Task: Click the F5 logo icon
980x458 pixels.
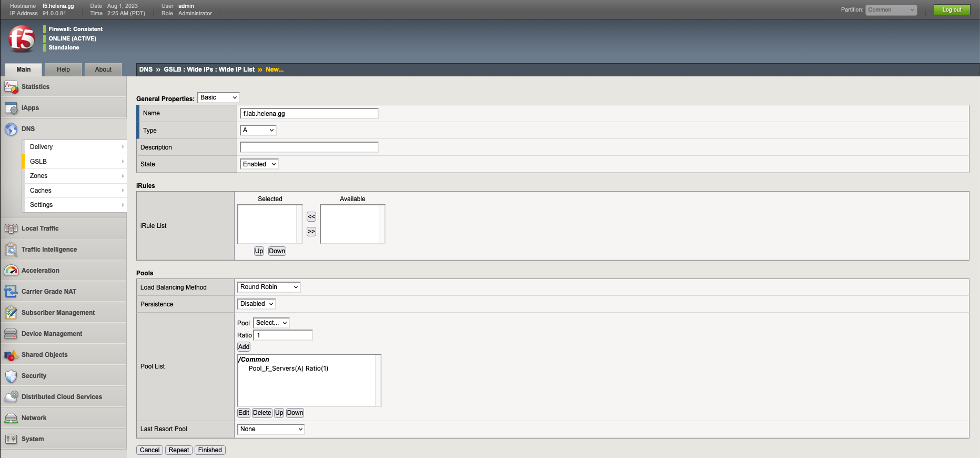Action: click(22, 39)
